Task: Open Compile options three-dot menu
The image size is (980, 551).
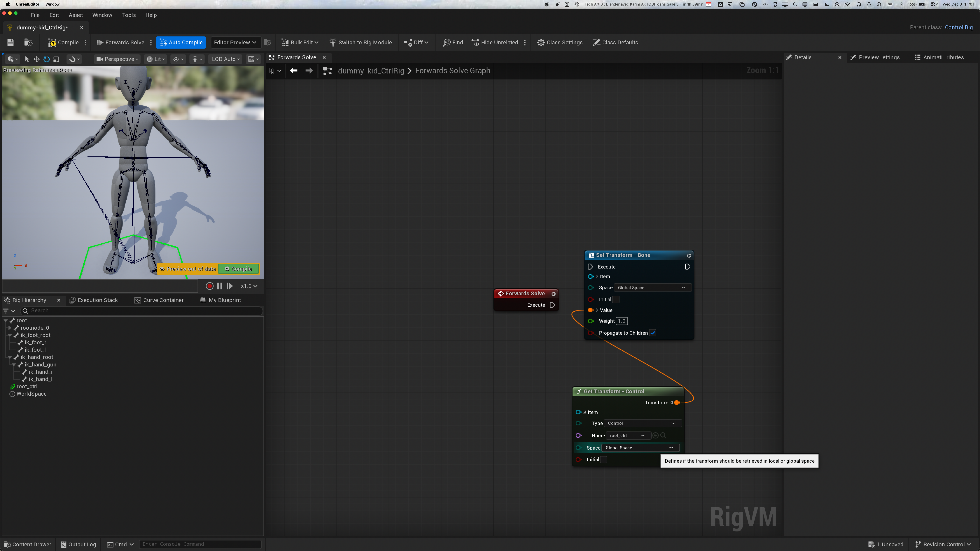Action: click(85, 43)
